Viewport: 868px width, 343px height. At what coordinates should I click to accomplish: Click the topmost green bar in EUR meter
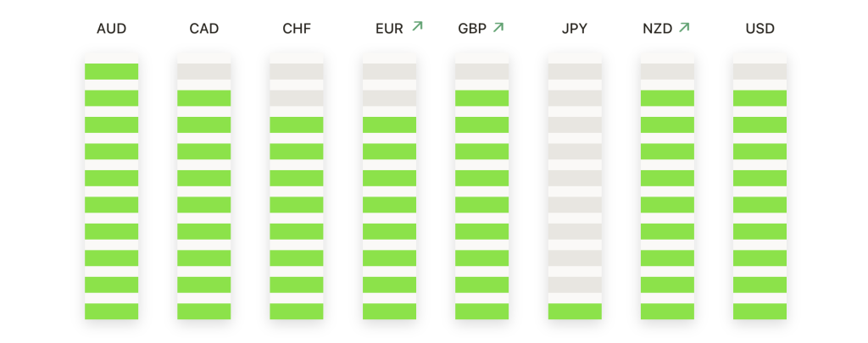389,125
